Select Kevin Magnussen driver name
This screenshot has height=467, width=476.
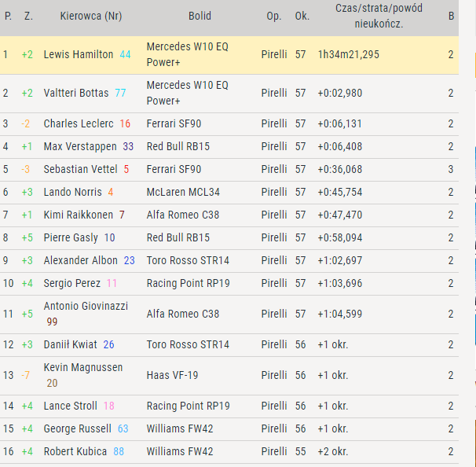[83, 367]
